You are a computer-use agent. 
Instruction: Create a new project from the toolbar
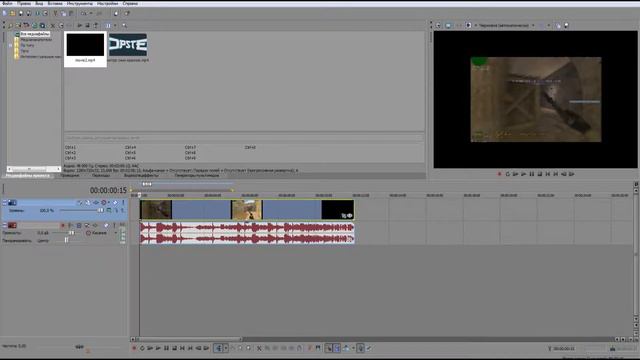4,13
